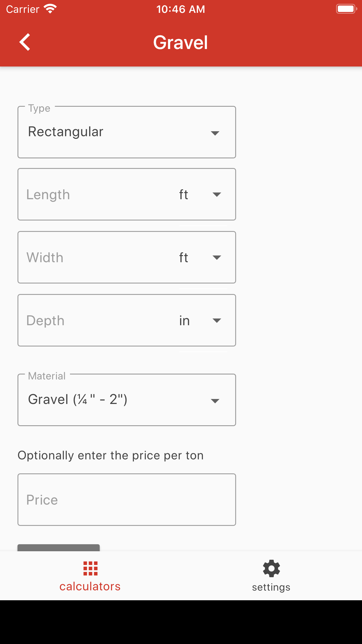Screen dimensions: 362x644
Task: Expand the Depth unit in dropdown arrow
Action: point(217,321)
